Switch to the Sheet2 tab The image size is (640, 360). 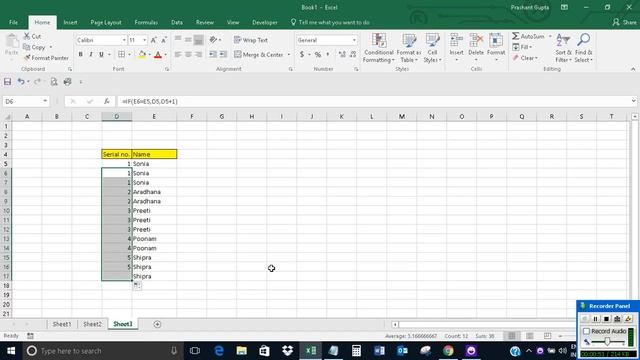92,324
